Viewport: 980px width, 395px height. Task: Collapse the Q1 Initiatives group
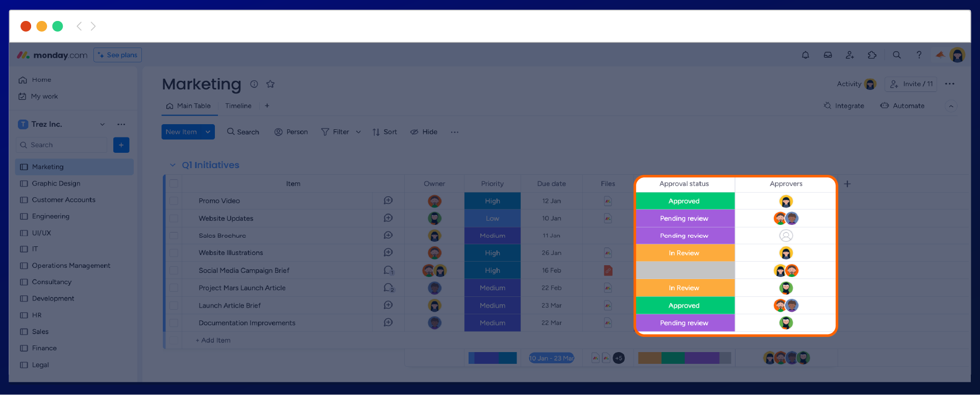[173, 165]
